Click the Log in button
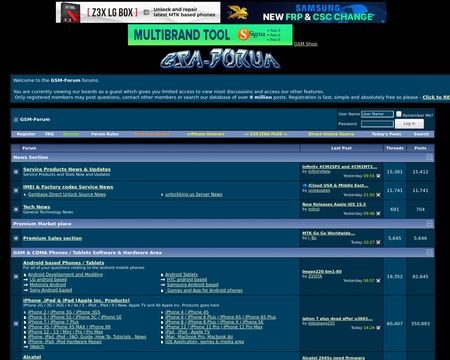 point(409,124)
